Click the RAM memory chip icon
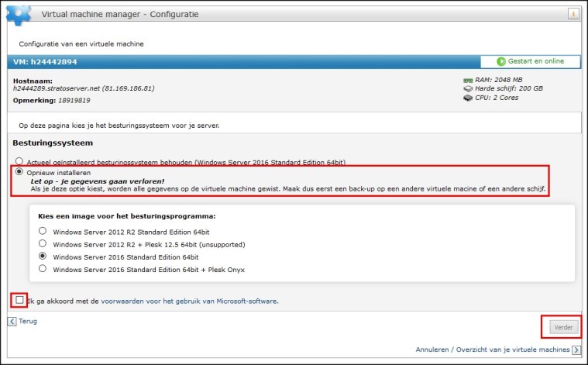Image resolution: width=588 pixels, height=365 pixels. coord(467,79)
